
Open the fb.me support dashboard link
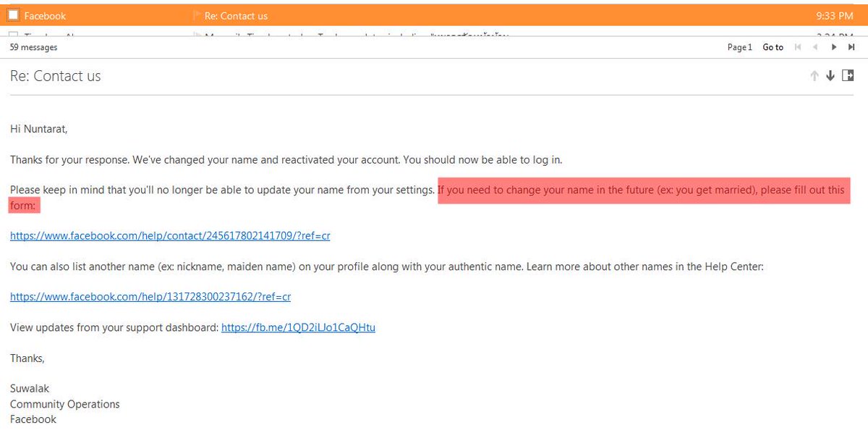coord(298,327)
